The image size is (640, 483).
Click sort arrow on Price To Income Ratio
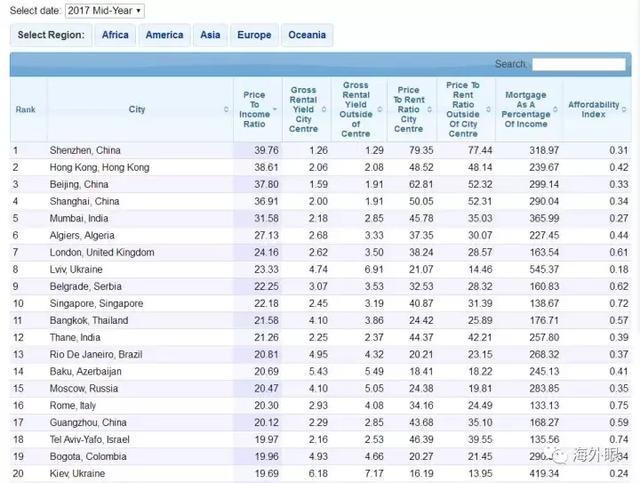click(275, 109)
